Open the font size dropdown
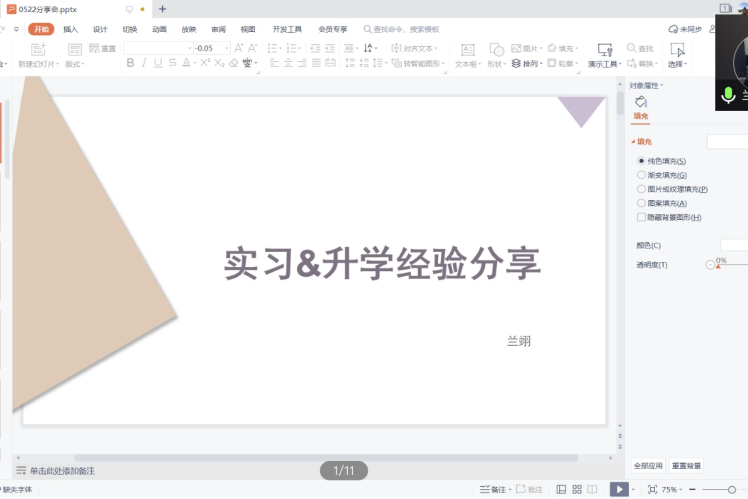 pyautogui.click(x=225, y=48)
